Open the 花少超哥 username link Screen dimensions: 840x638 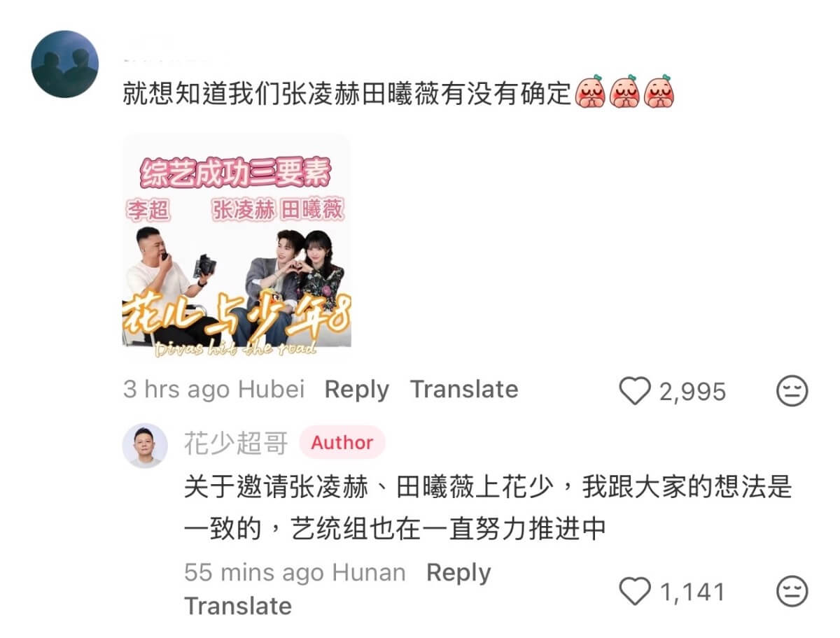tap(236, 442)
